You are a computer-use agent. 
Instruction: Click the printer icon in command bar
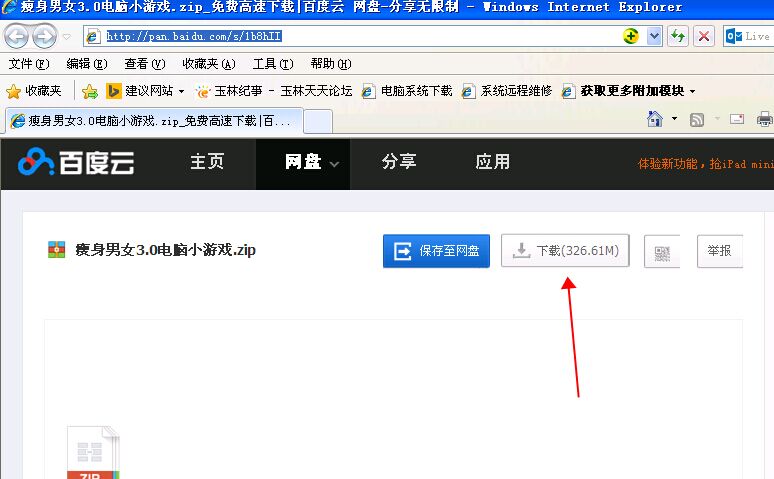765,120
